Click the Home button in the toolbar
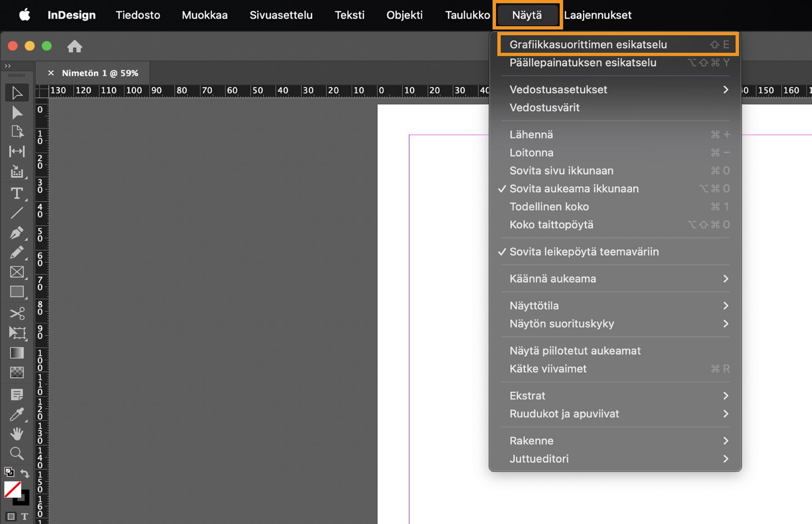The height and width of the screenshot is (524, 812). [x=75, y=46]
